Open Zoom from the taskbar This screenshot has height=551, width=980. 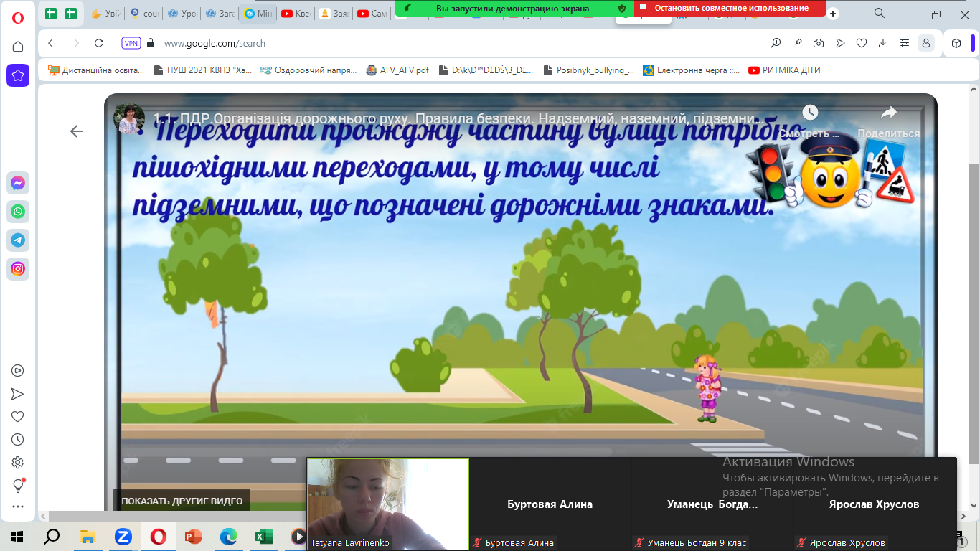[123, 536]
